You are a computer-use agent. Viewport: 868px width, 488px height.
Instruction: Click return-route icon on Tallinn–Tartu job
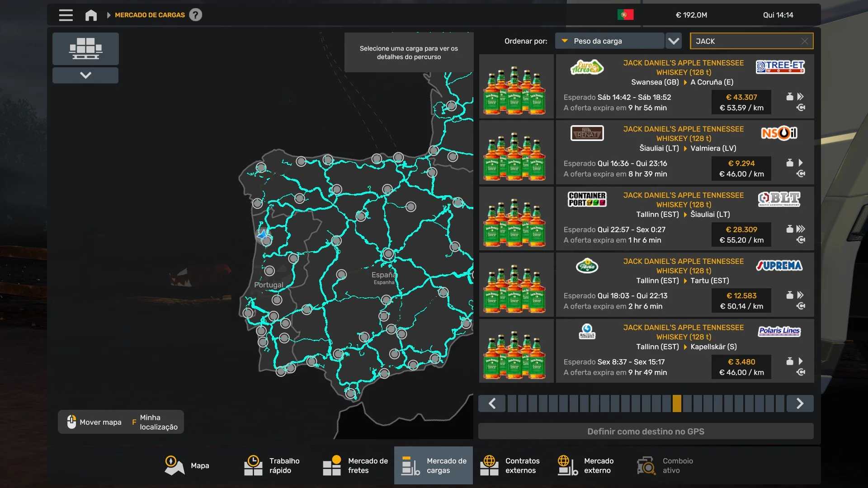tap(801, 306)
